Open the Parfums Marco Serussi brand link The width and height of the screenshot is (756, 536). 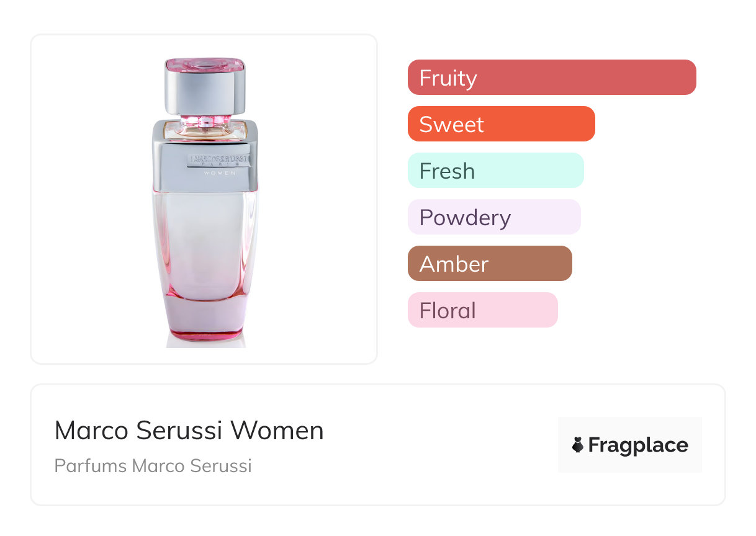153,466
